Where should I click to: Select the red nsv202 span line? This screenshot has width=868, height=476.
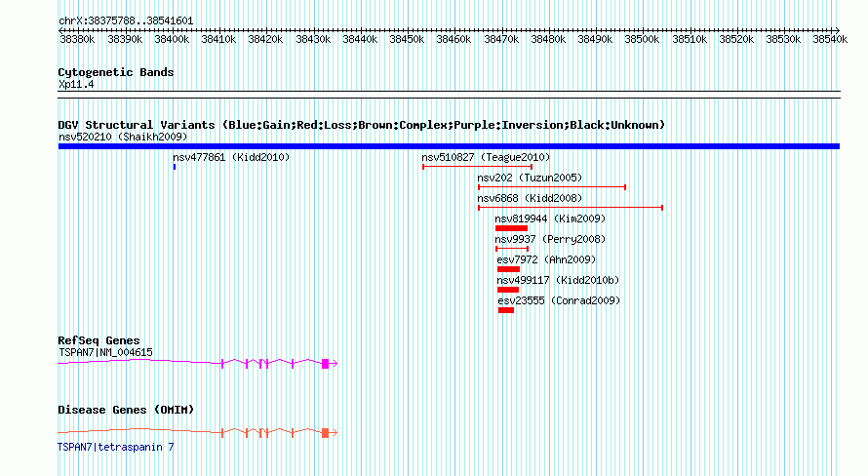click(x=552, y=187)
